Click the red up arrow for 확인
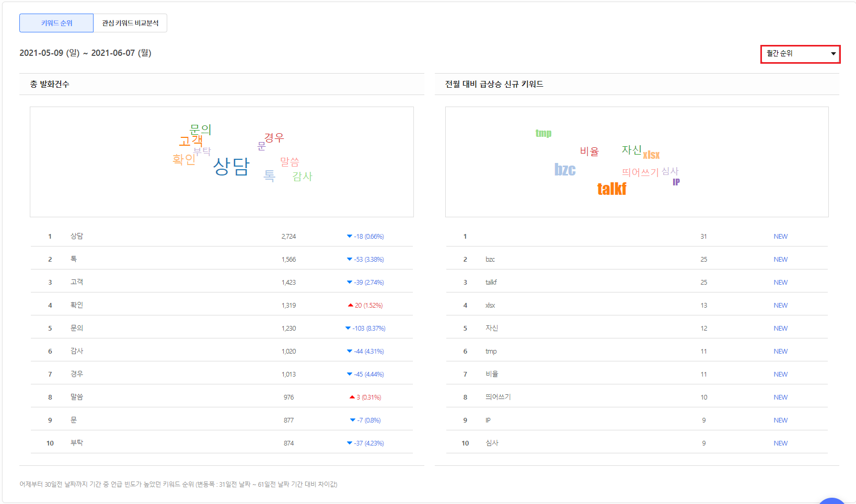Image resolution: width=856 pixels, height=504 pixels. click(x=351, y=306)
